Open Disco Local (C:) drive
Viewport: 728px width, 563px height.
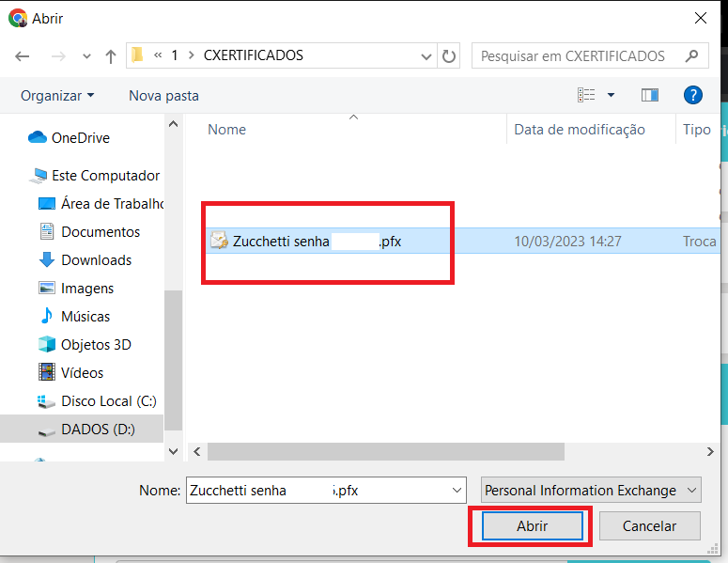pos(108,401)
